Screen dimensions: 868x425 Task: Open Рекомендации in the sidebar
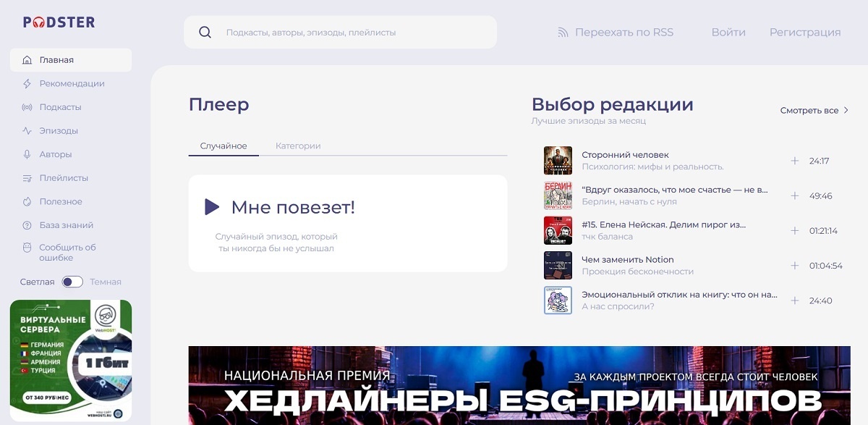[x=71, y=83]
